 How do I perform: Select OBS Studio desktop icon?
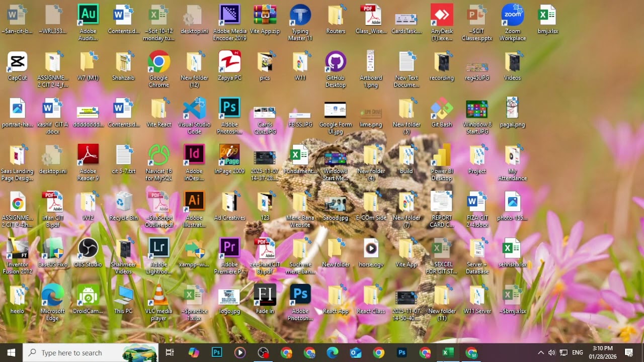[88, 253]
